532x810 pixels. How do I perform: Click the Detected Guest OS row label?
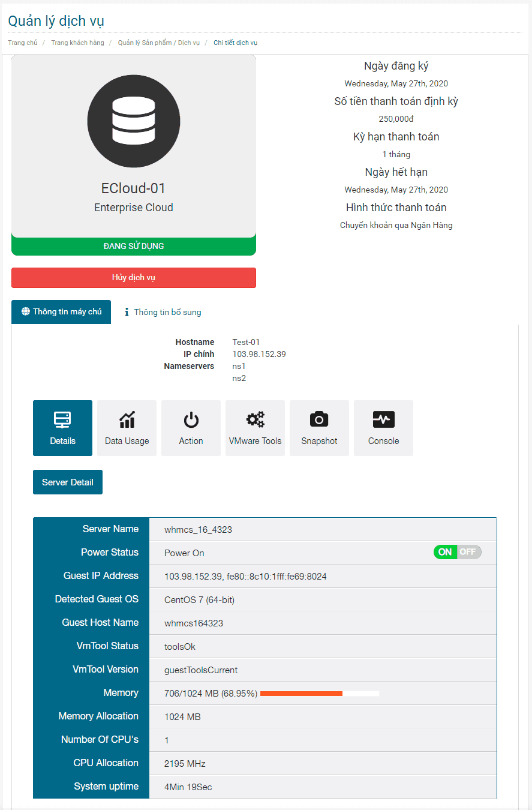97,599
